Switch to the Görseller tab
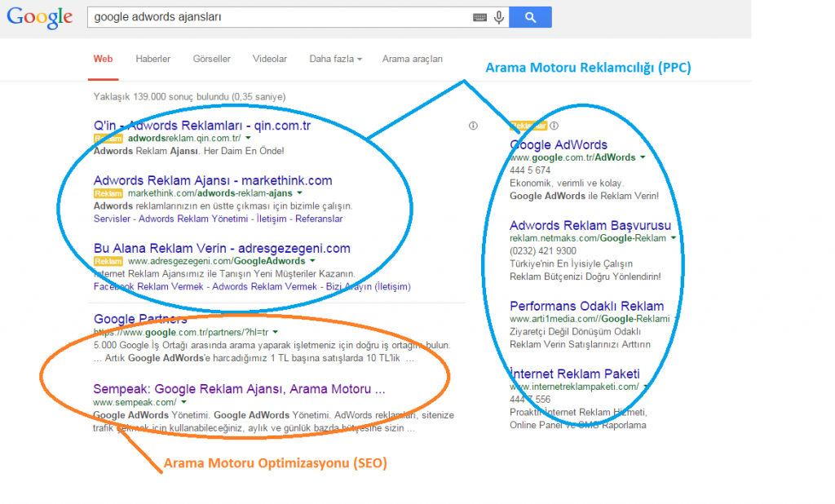Image resolution: width=835 pixels, height=504 pixels. tap(211, 59)
